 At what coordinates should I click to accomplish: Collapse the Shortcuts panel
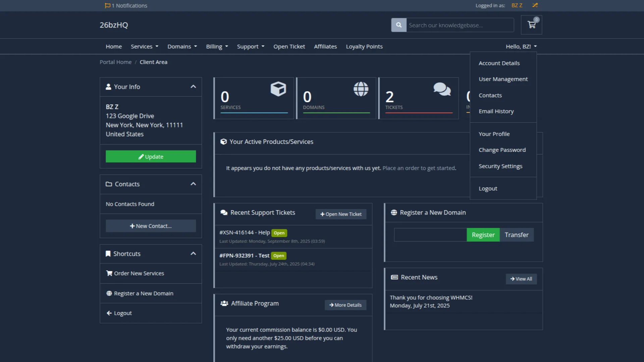(x=193, y=254)
